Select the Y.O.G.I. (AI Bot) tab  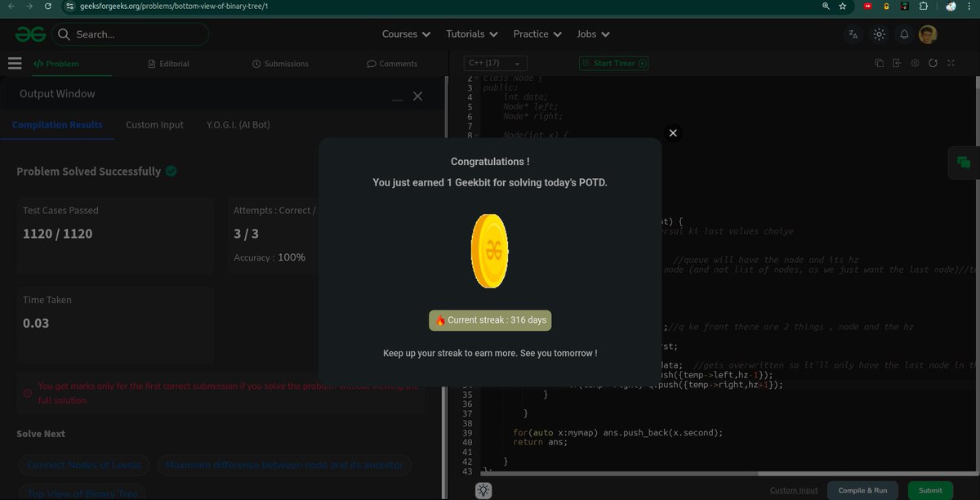pos(238,125)
